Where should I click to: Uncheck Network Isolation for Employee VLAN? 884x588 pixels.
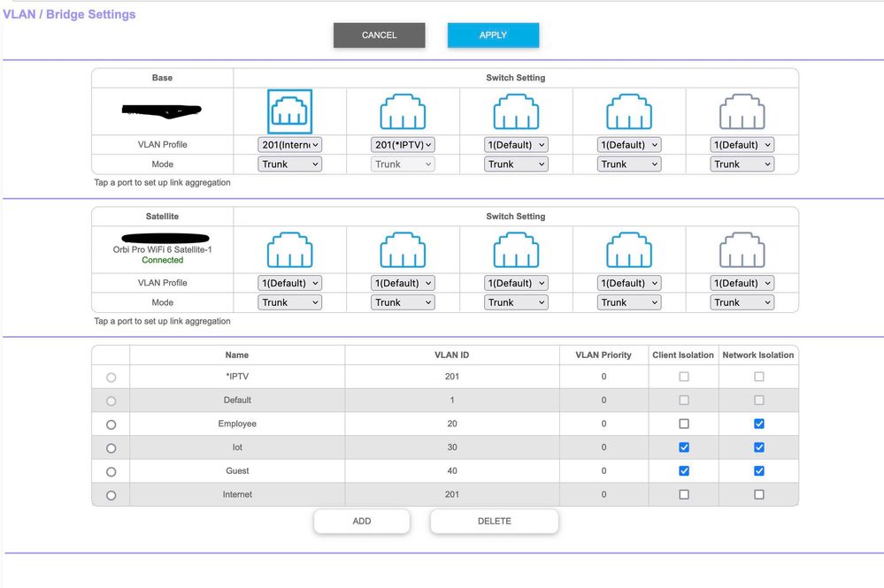(x=758, y=424)
